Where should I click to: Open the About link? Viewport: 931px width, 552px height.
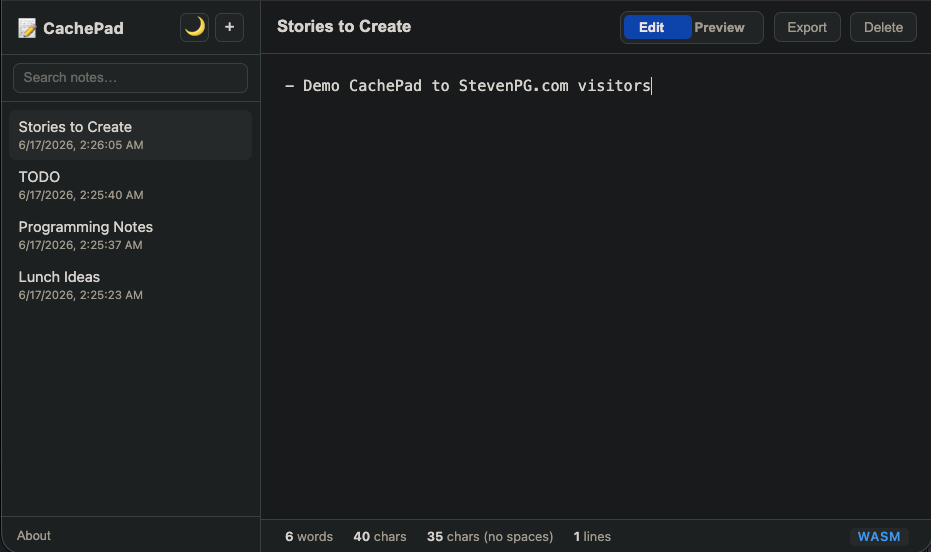(34, 535)
